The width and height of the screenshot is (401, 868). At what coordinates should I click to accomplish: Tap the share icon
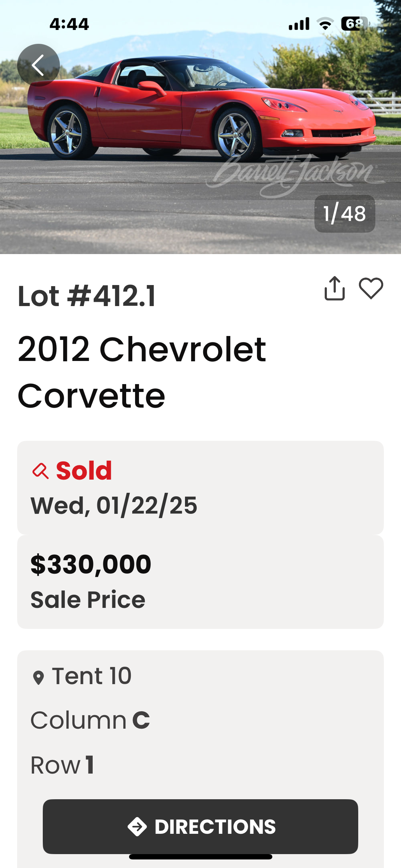334,288
